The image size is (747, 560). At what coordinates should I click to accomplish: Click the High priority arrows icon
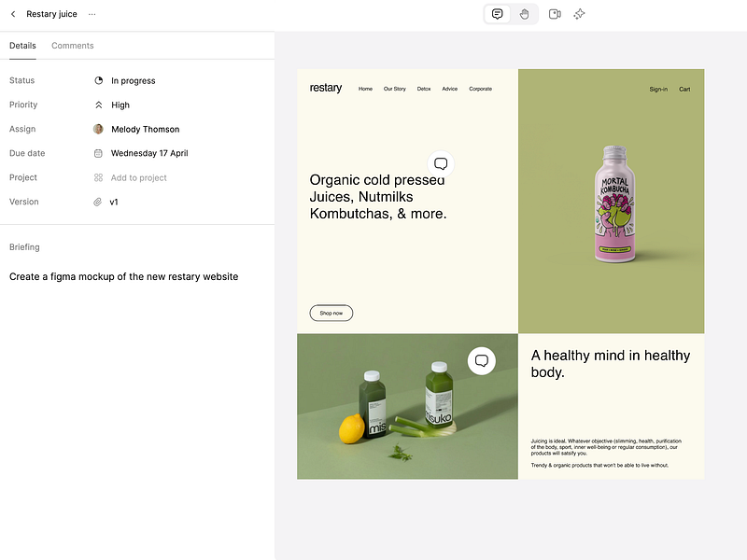click(99, 105)
